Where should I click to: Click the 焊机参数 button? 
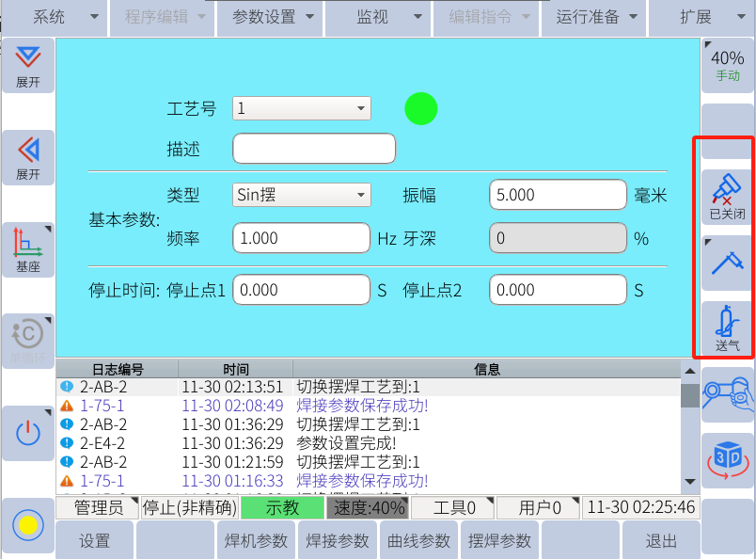point(257,541)
